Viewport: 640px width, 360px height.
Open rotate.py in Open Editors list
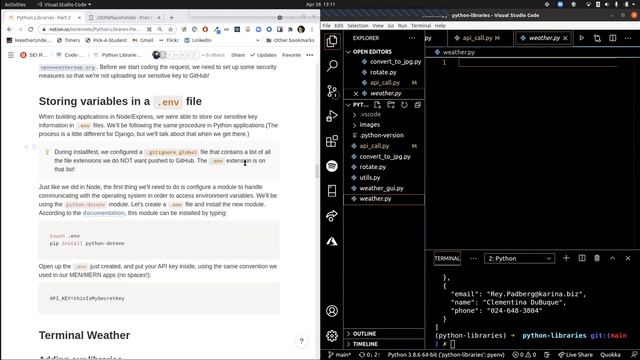point(384,72)
